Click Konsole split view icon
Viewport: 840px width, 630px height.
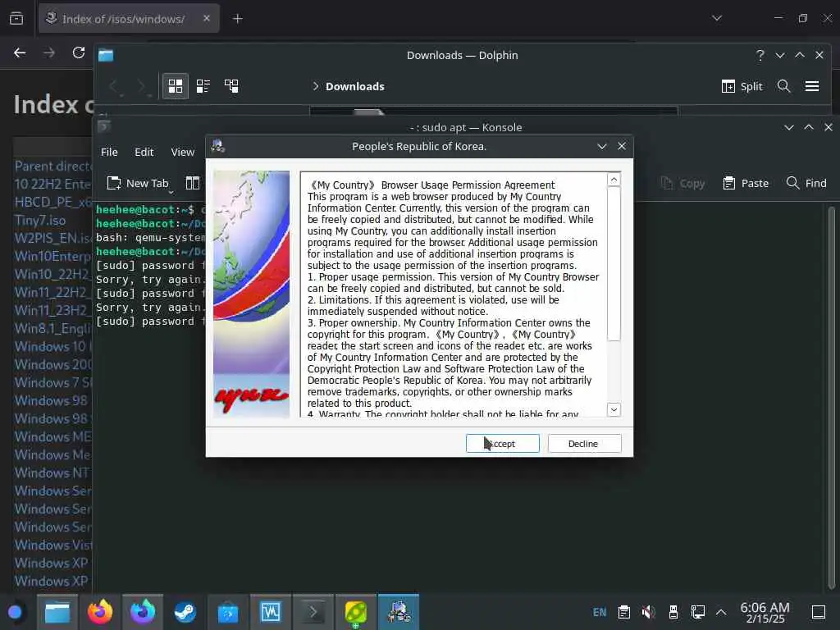click(192, 183)
